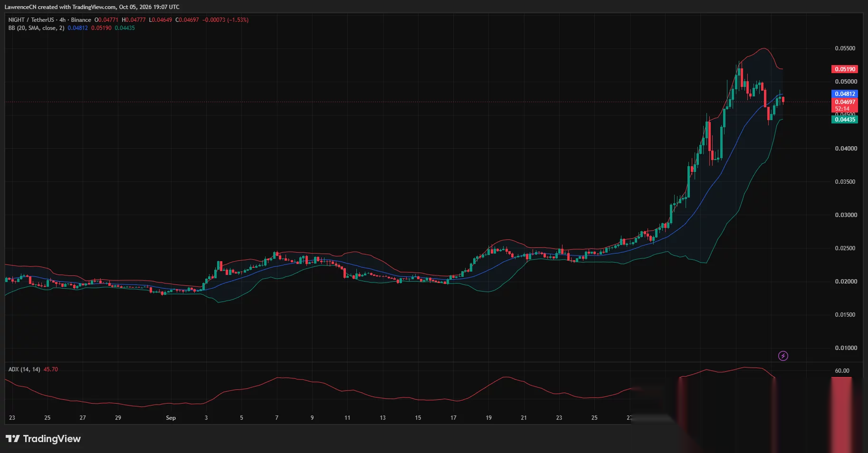Click the 0.01000 price axis level

pyautogui.click(x=846, y=348)
